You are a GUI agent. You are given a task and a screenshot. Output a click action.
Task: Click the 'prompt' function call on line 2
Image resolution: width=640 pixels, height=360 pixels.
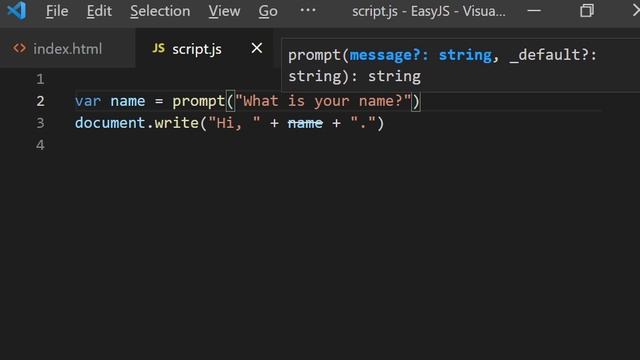[199, 101]
